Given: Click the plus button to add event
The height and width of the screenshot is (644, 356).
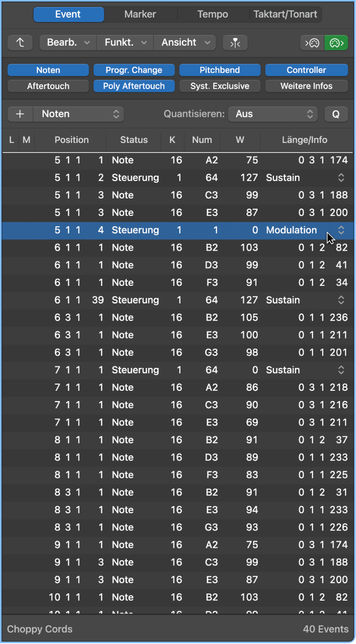Looking at the screenshot, I should [20, 114].
